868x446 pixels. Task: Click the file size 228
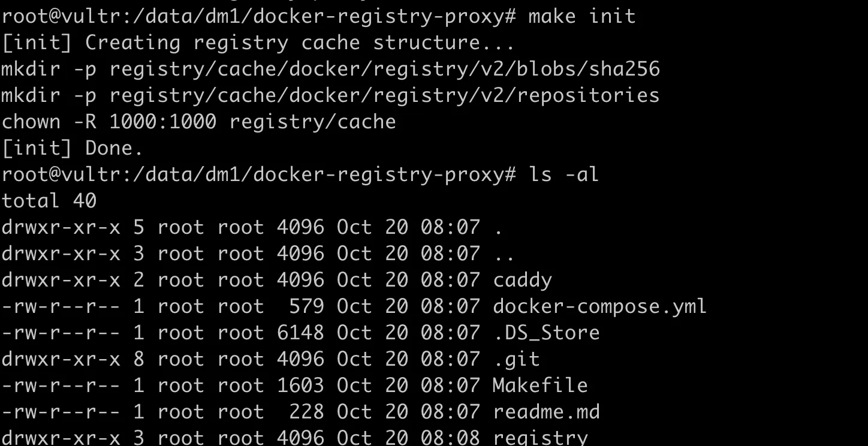point(306,412)
